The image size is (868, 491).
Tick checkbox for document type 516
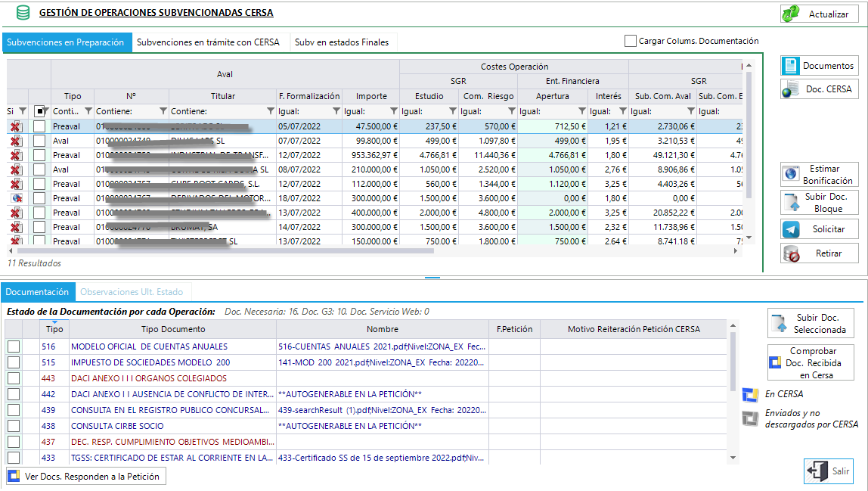point(14,346)
